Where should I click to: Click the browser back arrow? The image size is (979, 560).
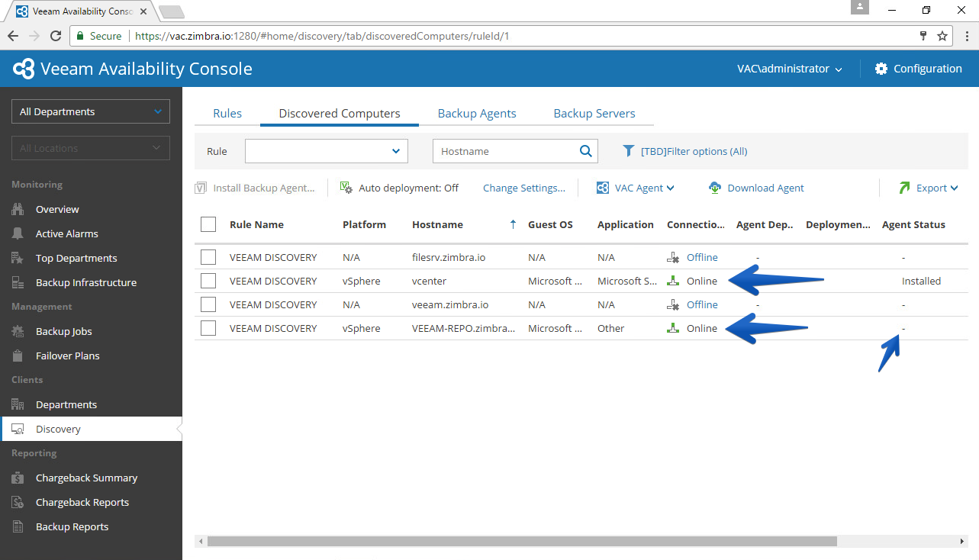click(14, 36)
